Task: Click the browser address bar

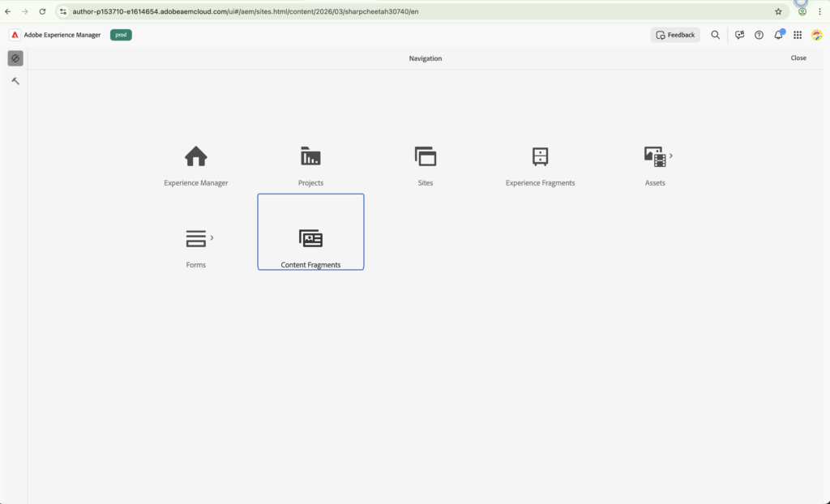Action: [324, 11]
